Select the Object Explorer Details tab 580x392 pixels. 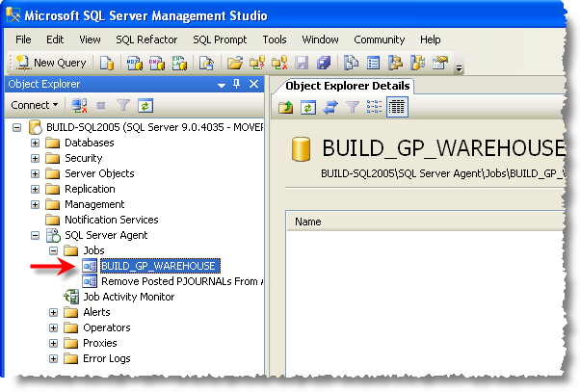349,86
